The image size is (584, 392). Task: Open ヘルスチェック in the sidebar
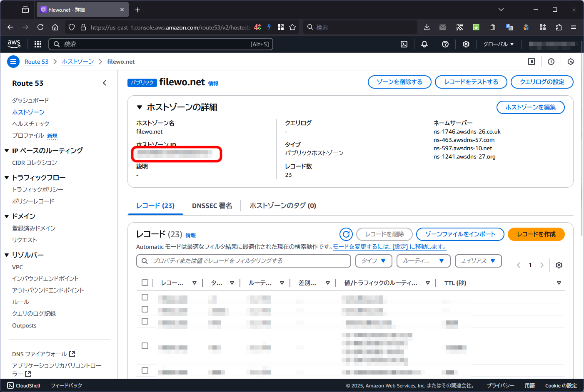[x=31, y=124]
